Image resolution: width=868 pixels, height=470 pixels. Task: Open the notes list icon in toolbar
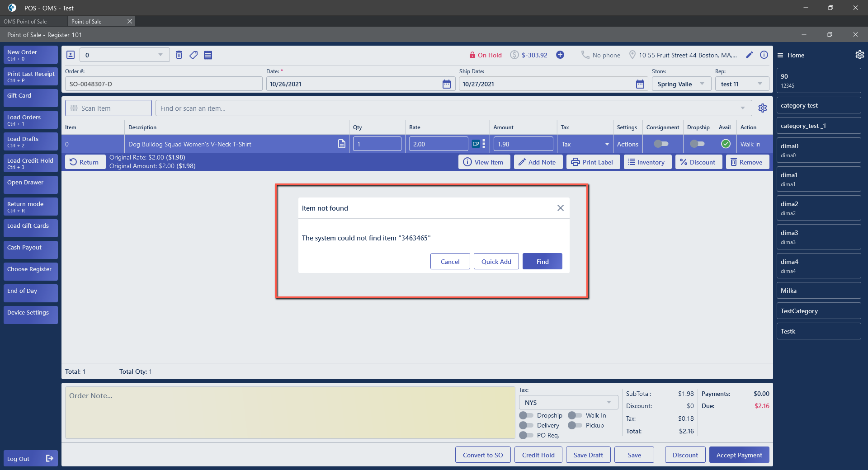pyautogui.click(x=208, y=55)
